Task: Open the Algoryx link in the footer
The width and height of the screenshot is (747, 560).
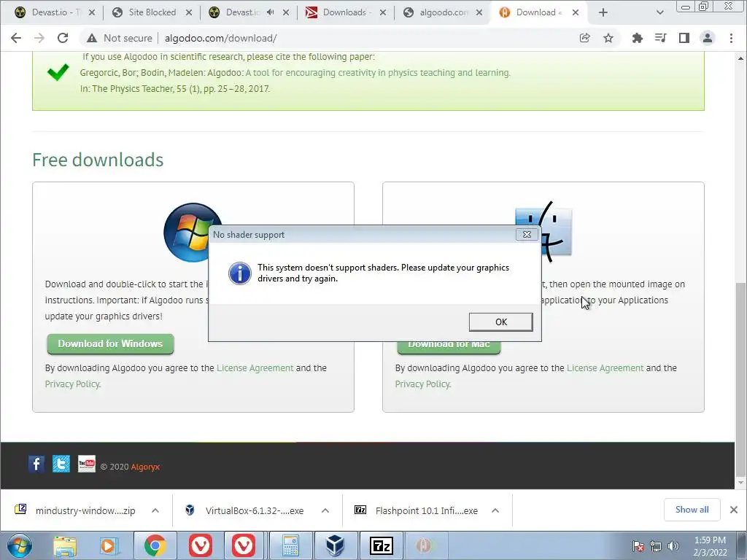Action: click(x=145, y=467)
